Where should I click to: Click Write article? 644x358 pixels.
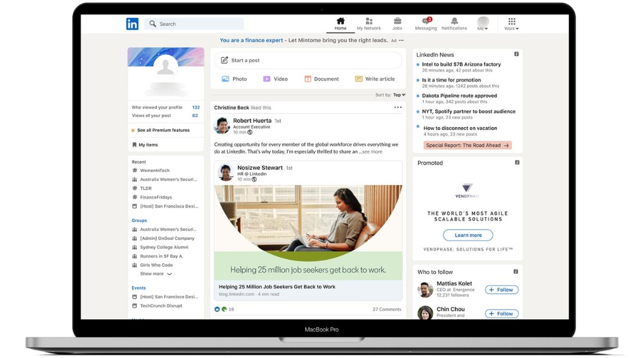tap(375, 79)
